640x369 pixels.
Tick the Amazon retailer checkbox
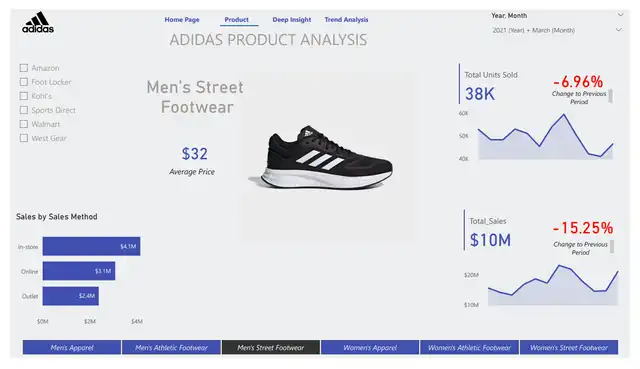(24, 68)
